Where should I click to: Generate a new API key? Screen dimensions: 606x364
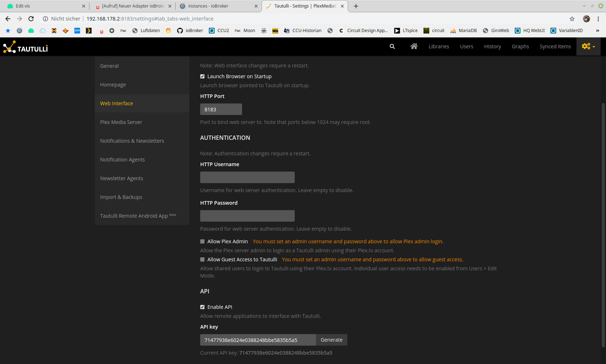(x=331, y=340)
